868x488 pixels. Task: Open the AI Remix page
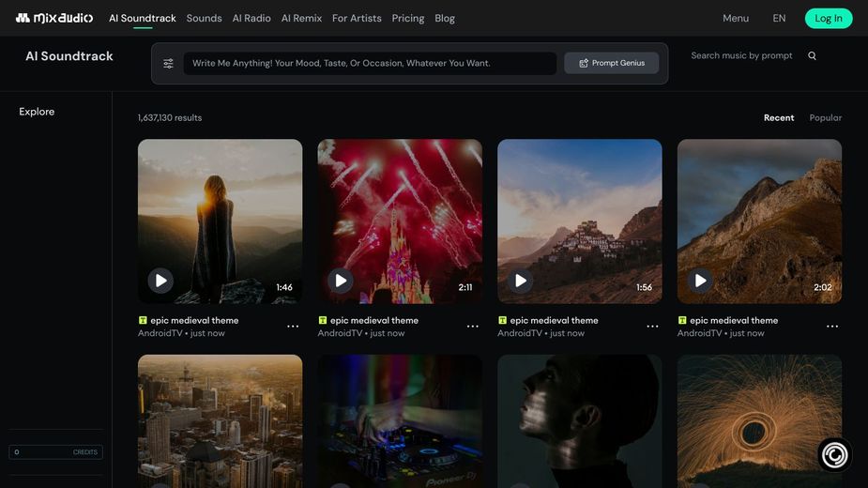click(x=301, y=18)
